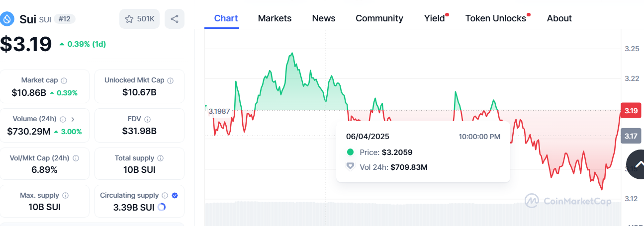Open the Yield tab
Image resolution: width=644 pixels, height=226 pixels.
pos(435,18)
